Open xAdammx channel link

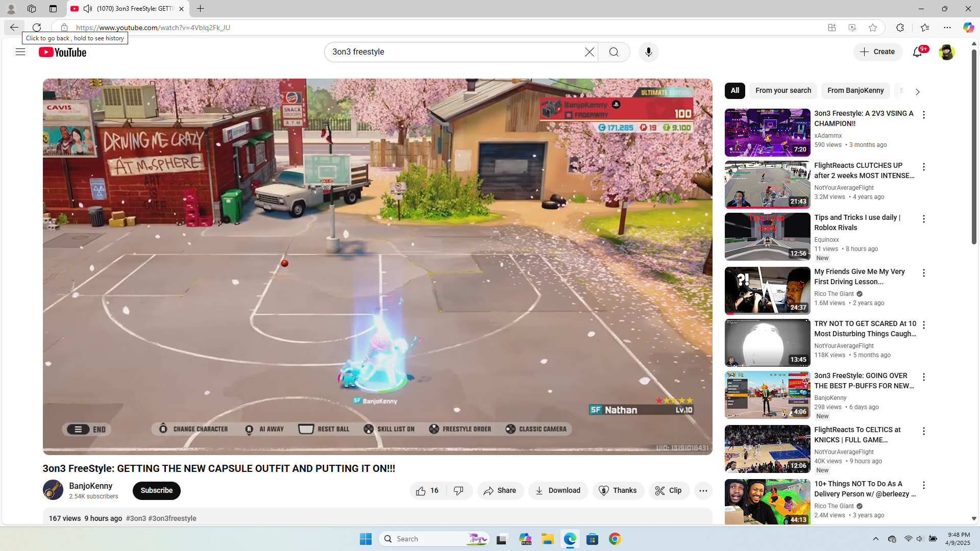coord(828,136)
